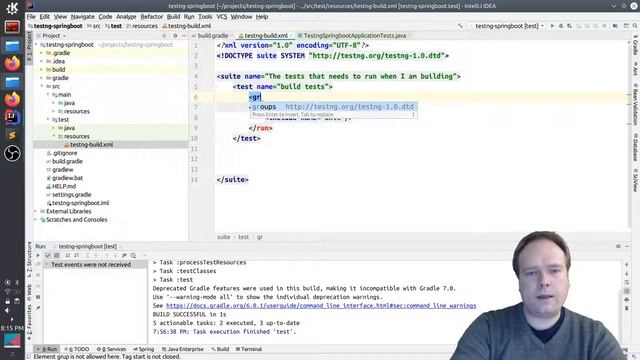Open the KDE application launcher
640x360 pixels.
pos(12,8)
